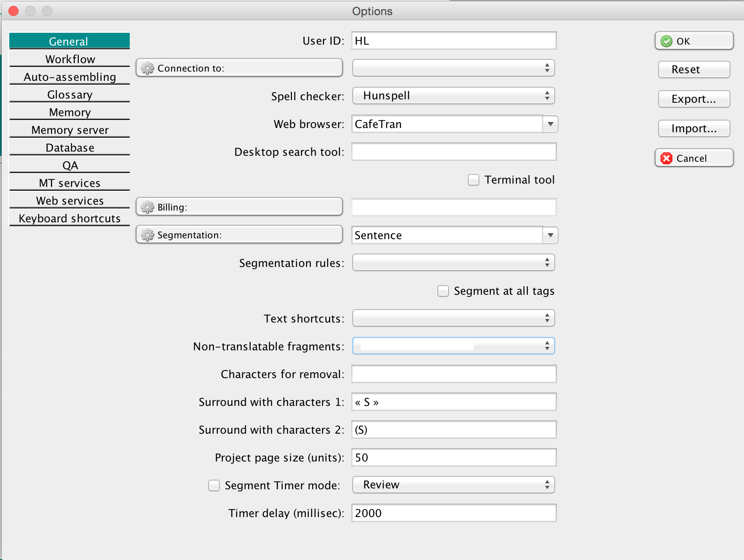Open the Spell checker Hunspell dropdown
Screen dimensions: 744x560
point(453,96)
